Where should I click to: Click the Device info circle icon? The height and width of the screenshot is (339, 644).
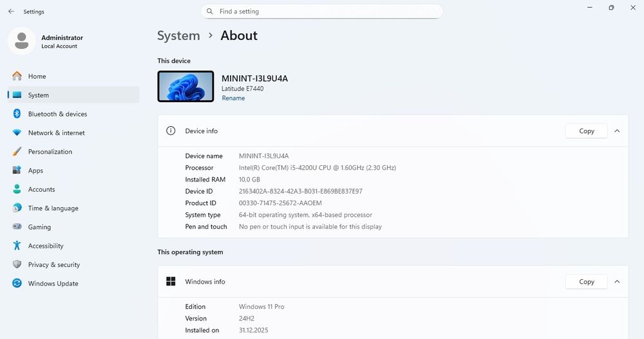point(171,131)
